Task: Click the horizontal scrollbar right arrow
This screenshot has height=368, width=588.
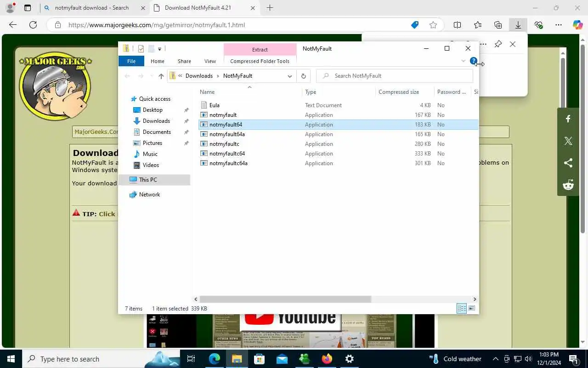Action: pyautogui.click(x=475, y=299)
